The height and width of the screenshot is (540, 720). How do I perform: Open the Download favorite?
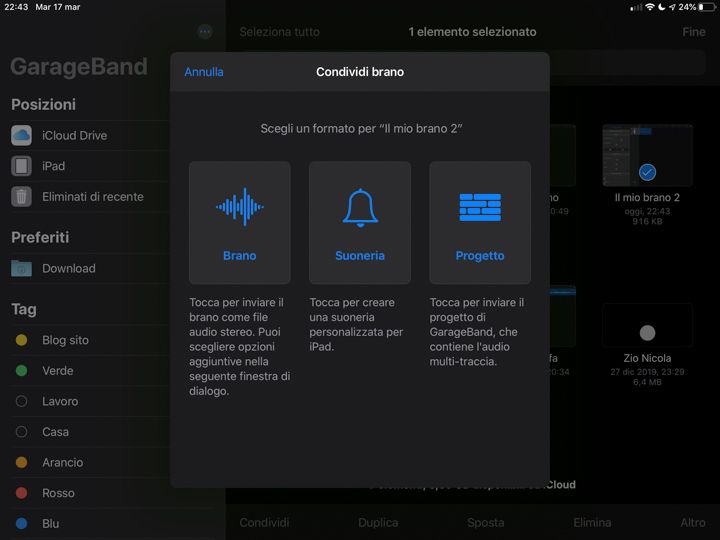tap(90, 268)
